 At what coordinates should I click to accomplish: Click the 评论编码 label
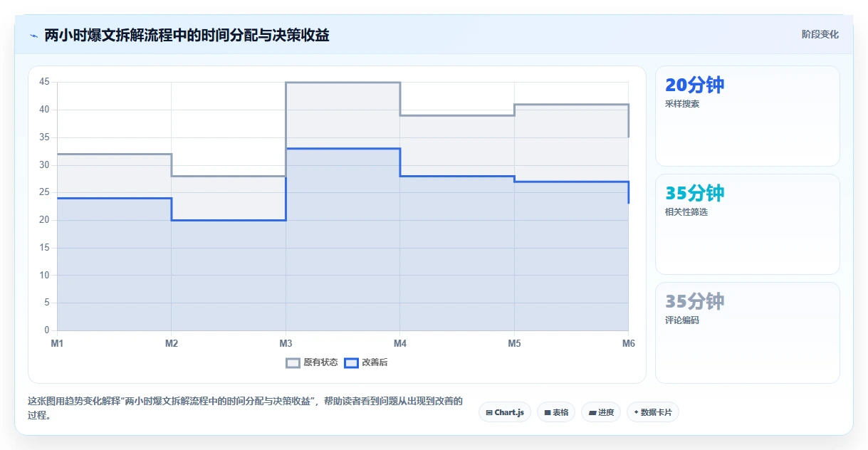click(682, 320)
